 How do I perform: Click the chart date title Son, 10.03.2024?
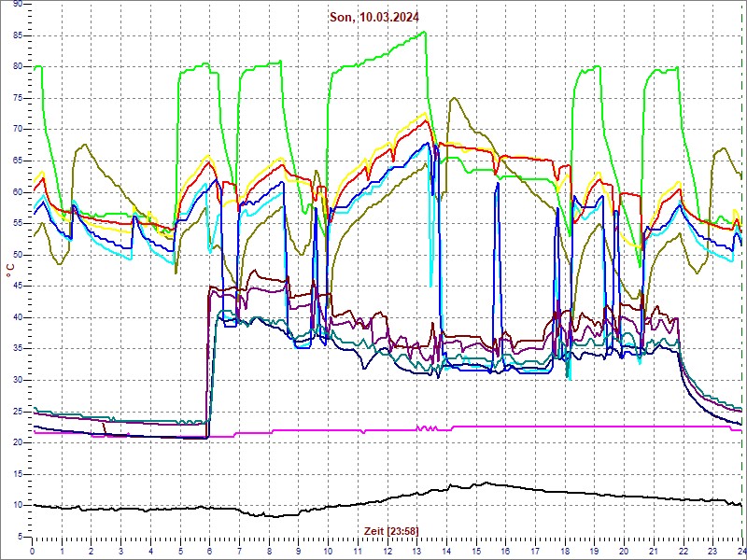point(374,18)
